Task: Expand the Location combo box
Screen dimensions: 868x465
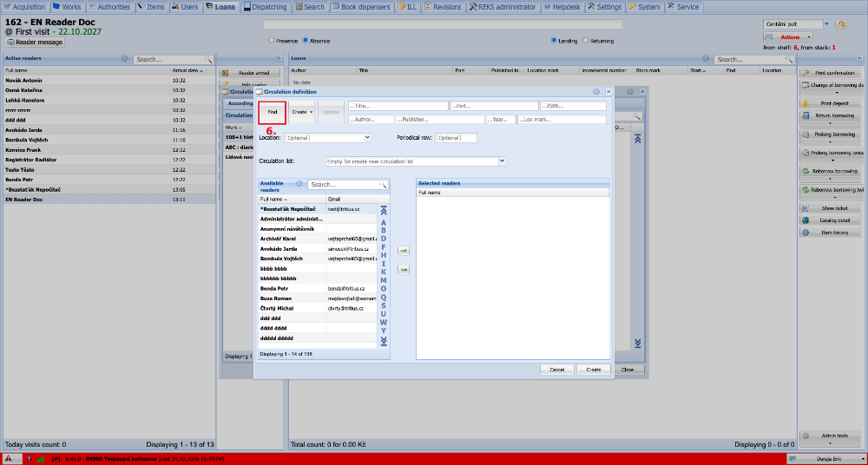Action: [x=367, y=137]
